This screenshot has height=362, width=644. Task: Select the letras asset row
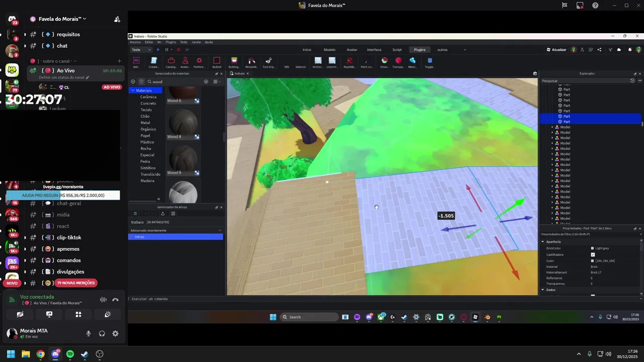pyautogui.click(x=176, y=237)
